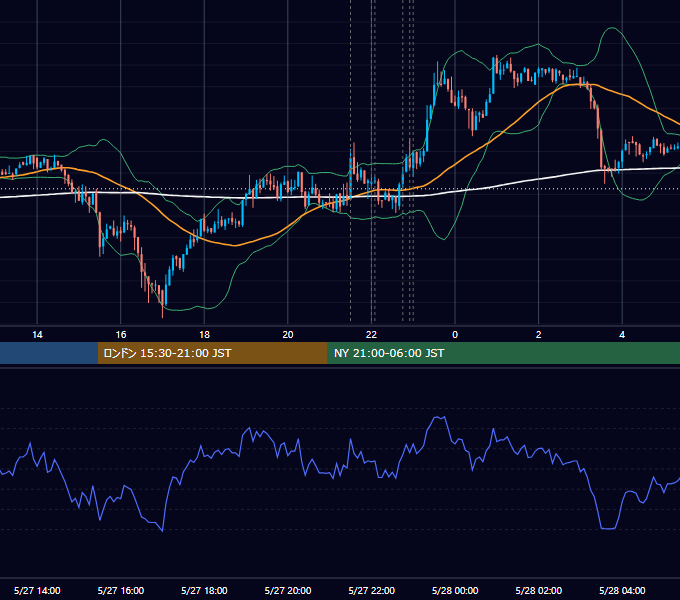This screenshot has width=680, height=600.
Task: Click the NY 21:00-06:00 JST session bar
Action: pyautogui.click(x=503, y=353)
